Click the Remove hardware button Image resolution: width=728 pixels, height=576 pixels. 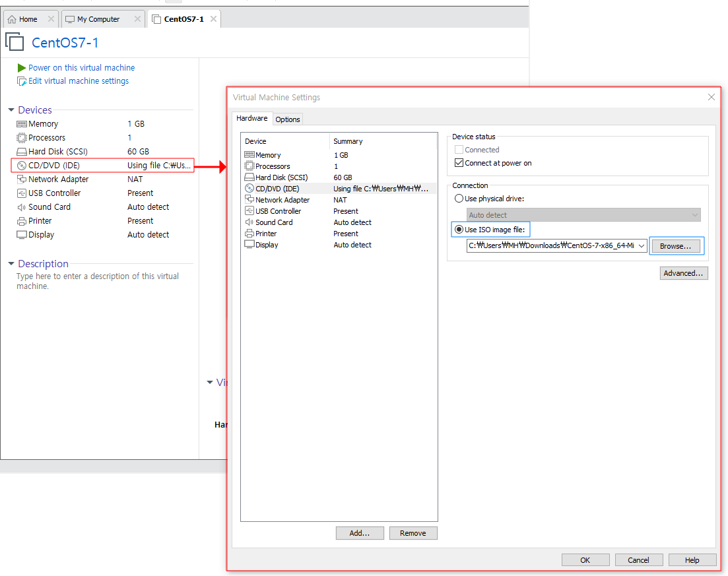point(413,533)
